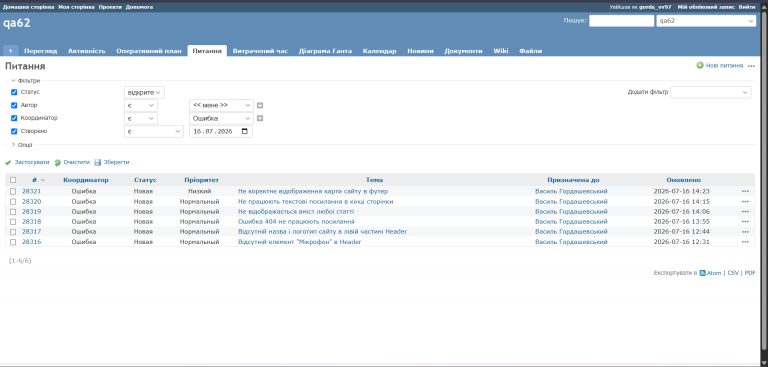Check the box for issue 28321
Viewport: 768px width, 367px height.
(x=13, y=191)
